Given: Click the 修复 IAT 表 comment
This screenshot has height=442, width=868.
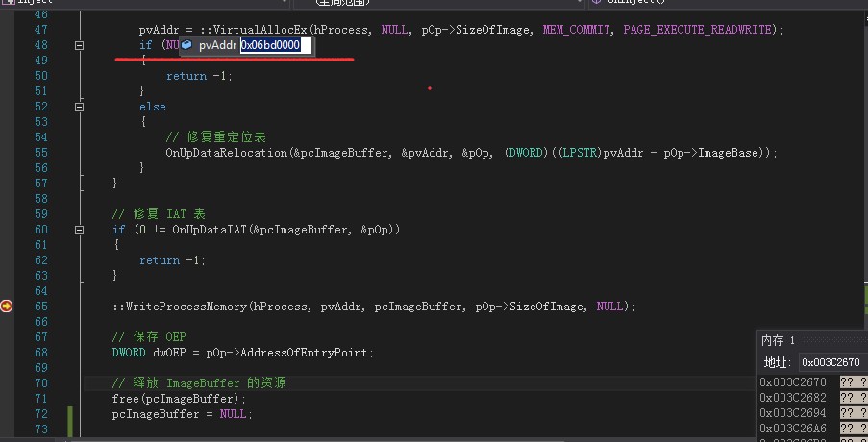Looking at the screenshot, I should pos(159,214).
